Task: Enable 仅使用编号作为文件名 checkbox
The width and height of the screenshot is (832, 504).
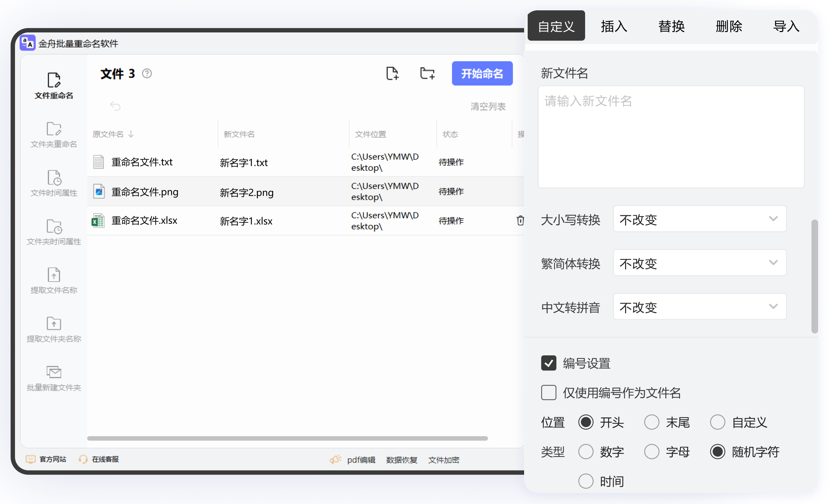Action: [549, 393]
